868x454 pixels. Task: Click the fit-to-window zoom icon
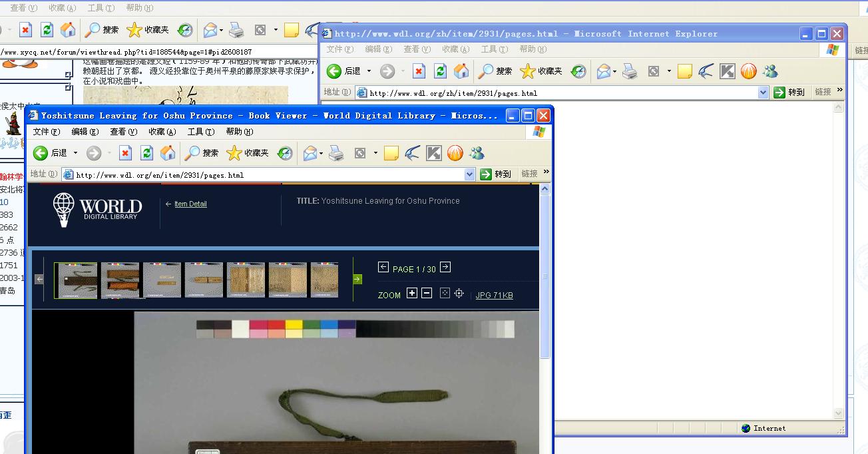pyautogui.click(x=445, y=294)
